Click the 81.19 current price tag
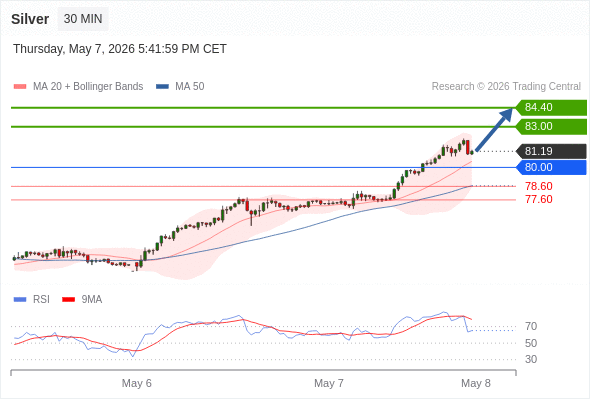The image size is (590, 400). coord(551,151)
